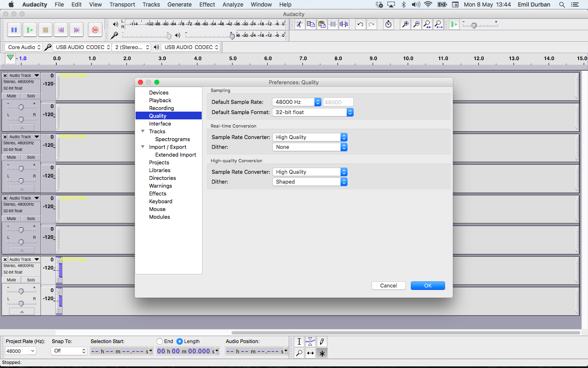Collapse the Import / Export tree triangle
This screenshot has width=588, height=368.
click(x=143, y=147)
